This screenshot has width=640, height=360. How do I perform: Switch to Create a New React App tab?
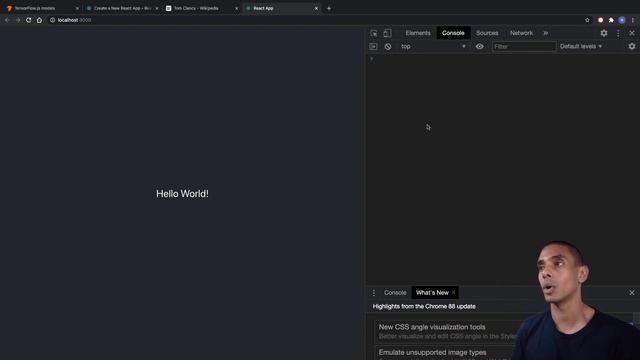tap(122, 8)
